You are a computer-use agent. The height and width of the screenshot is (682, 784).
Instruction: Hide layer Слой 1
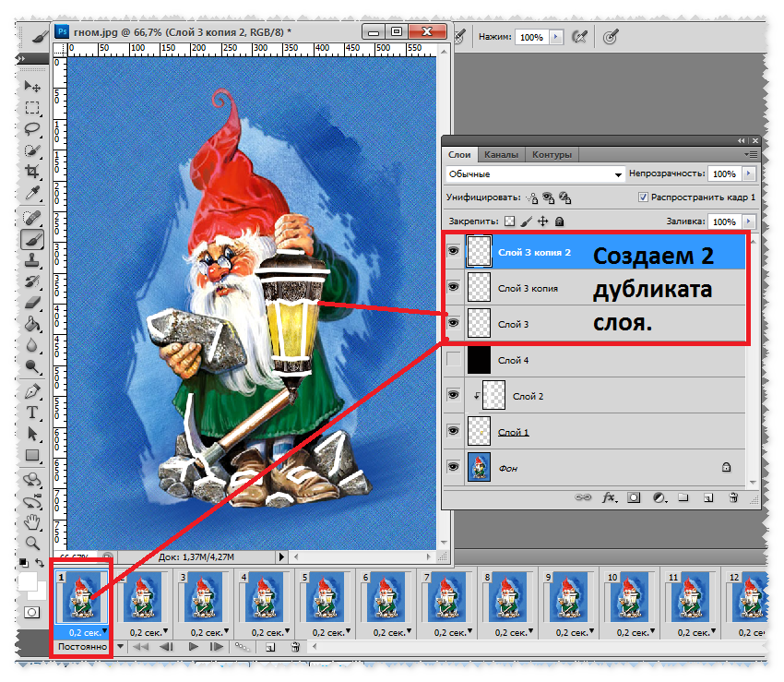point(454,431)
